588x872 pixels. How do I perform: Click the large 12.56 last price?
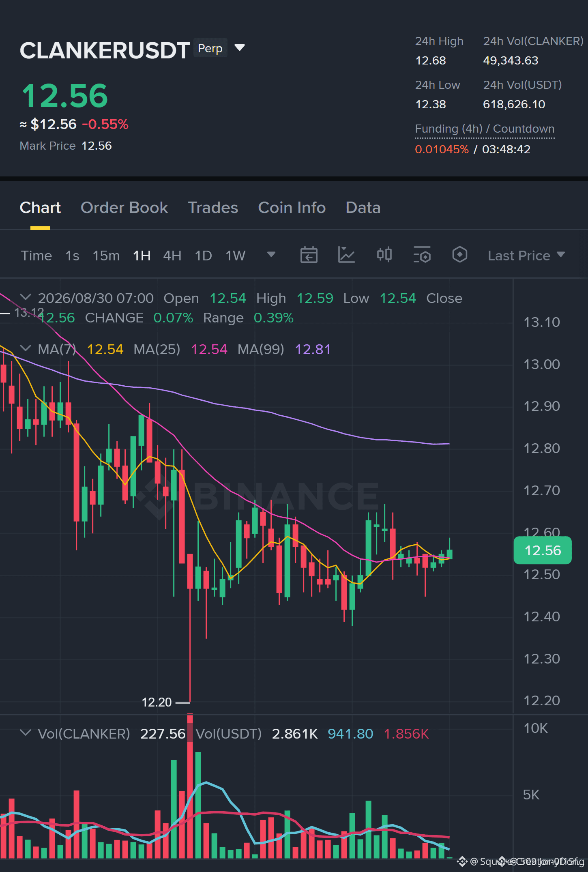click(65, 96)
